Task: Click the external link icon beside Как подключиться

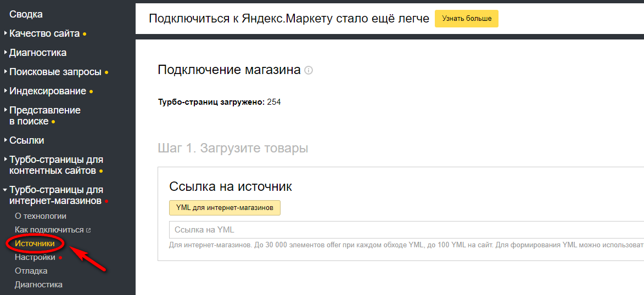Action: point(88,230)
